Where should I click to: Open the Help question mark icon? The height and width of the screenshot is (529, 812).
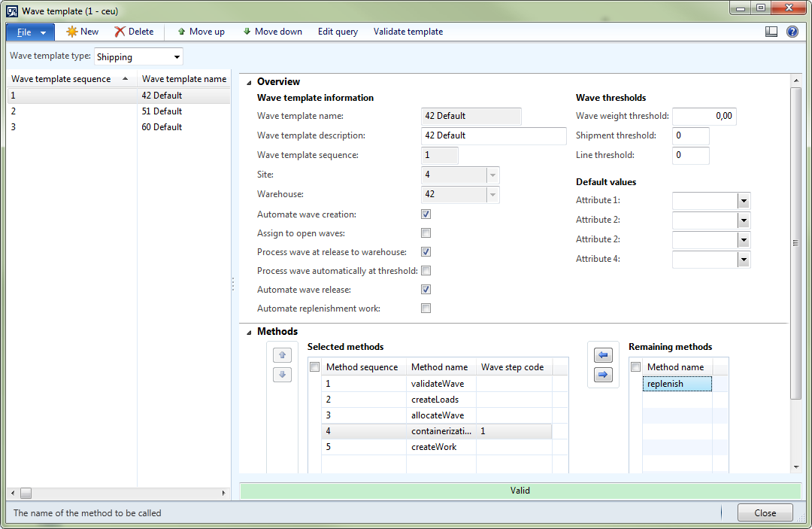pyautogui.click(x=792, y=32)
